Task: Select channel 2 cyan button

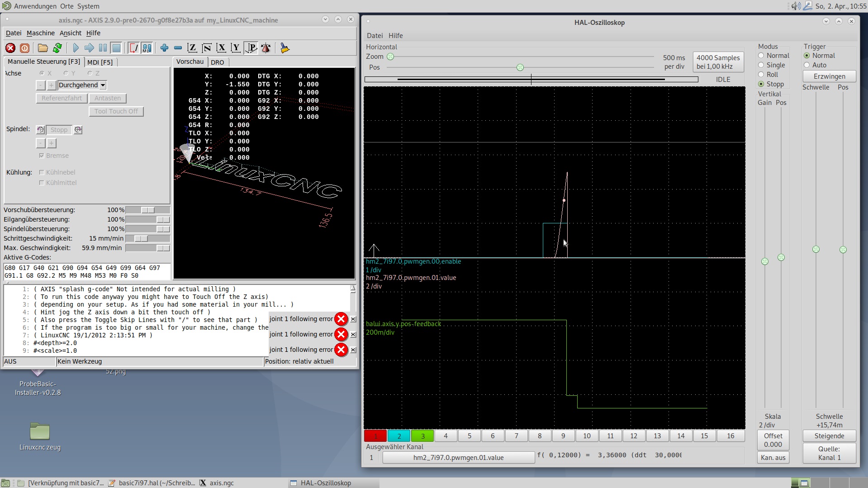Action: (x=399, y=436)
